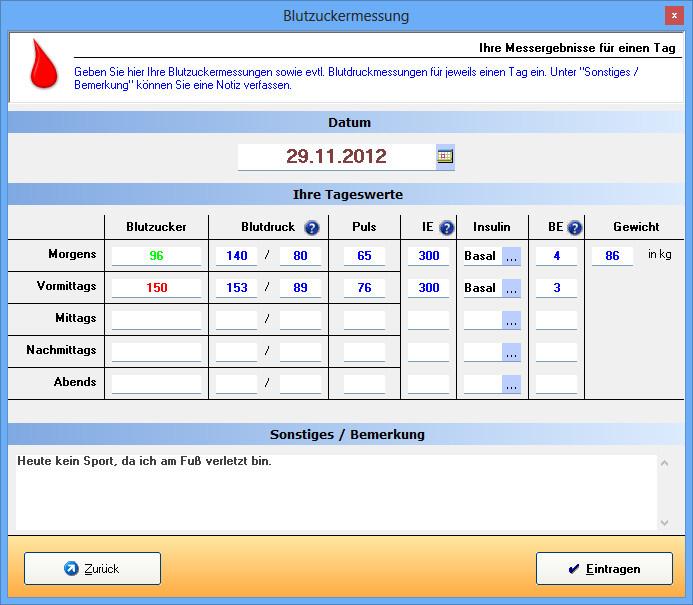
Task: Click the Eintragen button
Action: [604, 568]
